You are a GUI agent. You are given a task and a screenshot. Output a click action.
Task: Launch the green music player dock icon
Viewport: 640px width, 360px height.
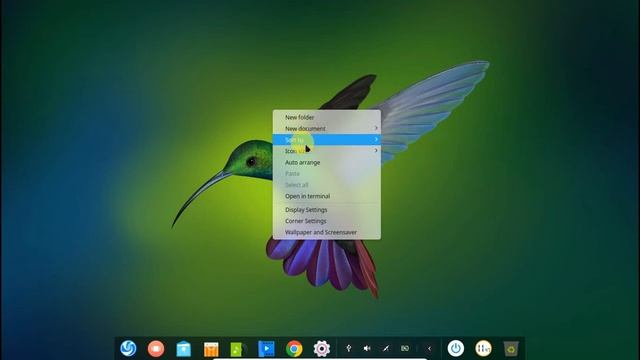click(238, 349)
